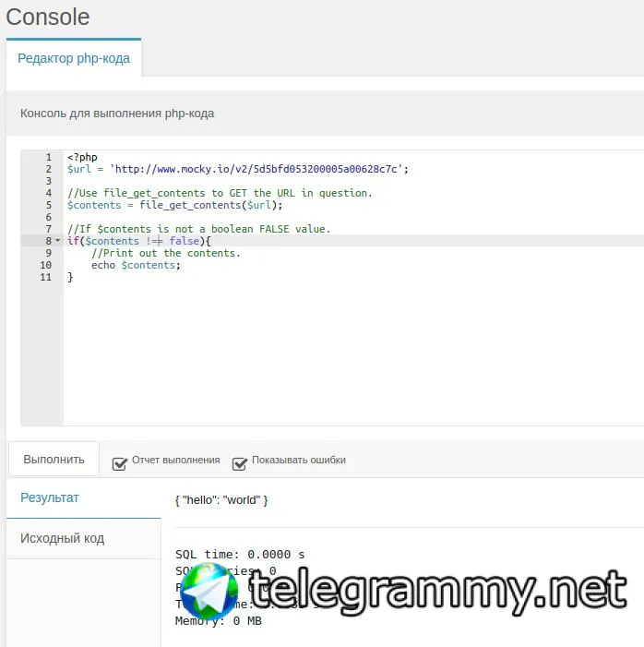Click the line 2 $url assignment code
Image resolution: width=644 pixels, height=647 pixels.
238,169
